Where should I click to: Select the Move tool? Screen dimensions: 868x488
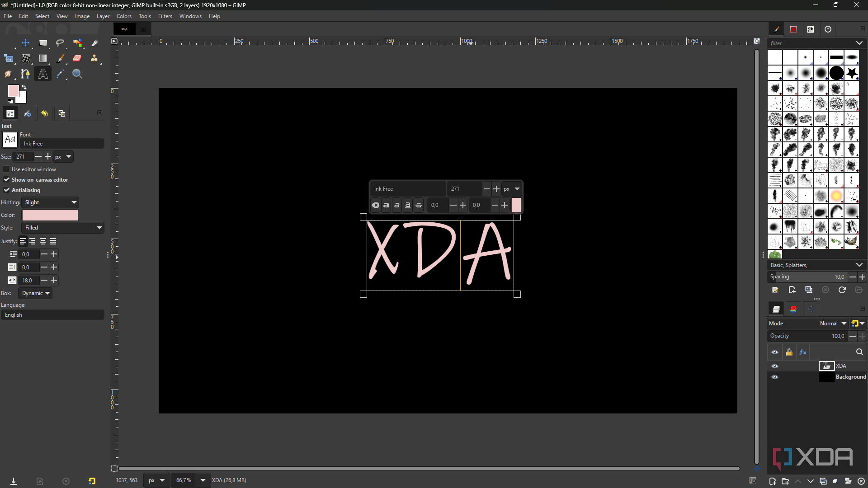coord(25,43)
